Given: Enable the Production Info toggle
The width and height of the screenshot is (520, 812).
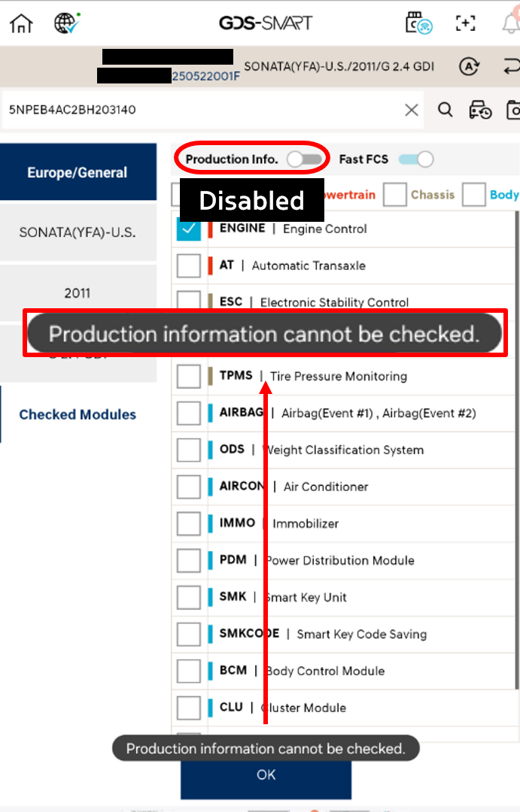Looking at the screenshot, I should coord(304,159).
